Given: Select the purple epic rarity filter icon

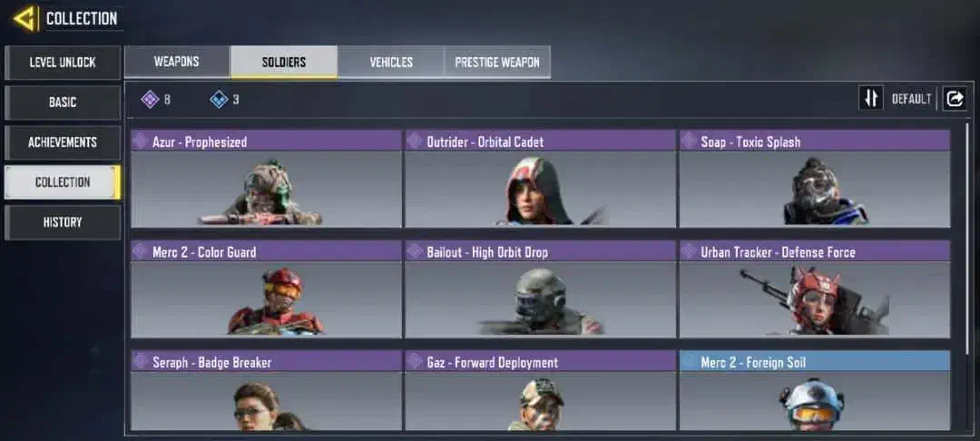Looking at the screenshot, I should click(150, 99).
